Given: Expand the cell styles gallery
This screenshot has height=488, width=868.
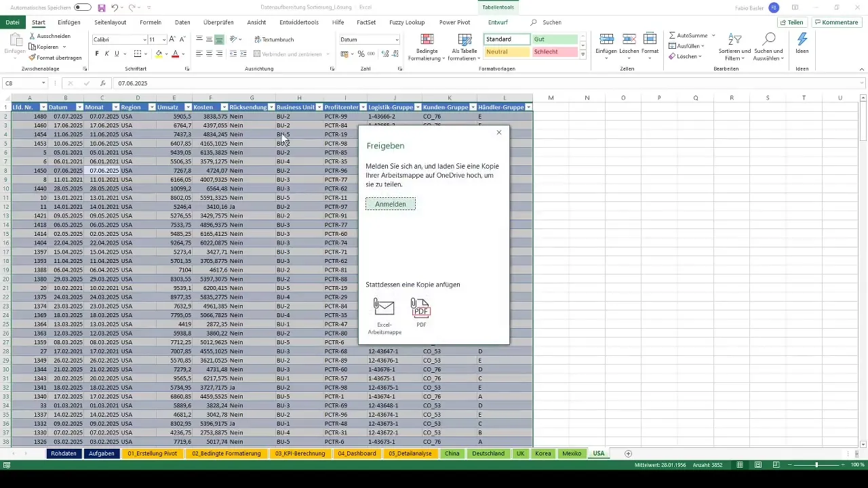Looking at the screenshot, I should [583, 55].
